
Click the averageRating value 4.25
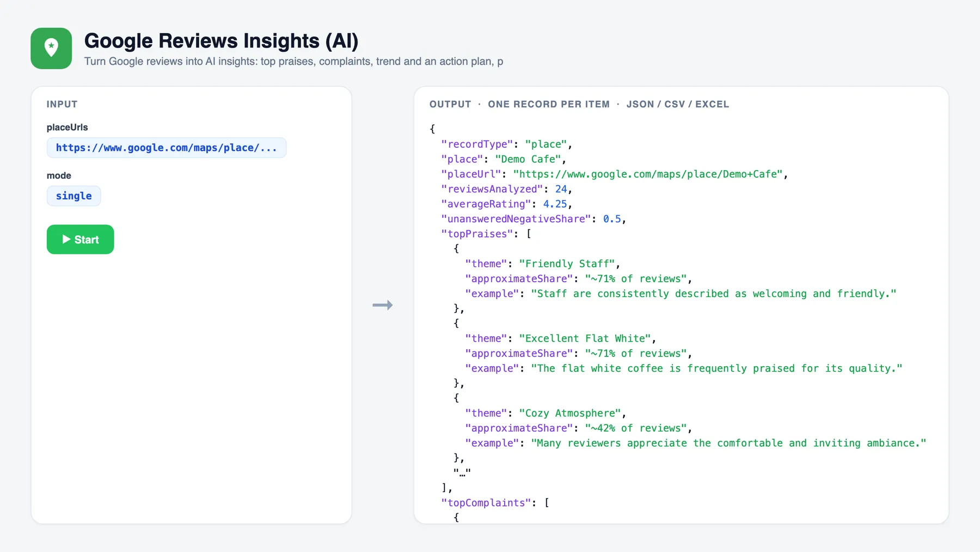pos(555,204)
